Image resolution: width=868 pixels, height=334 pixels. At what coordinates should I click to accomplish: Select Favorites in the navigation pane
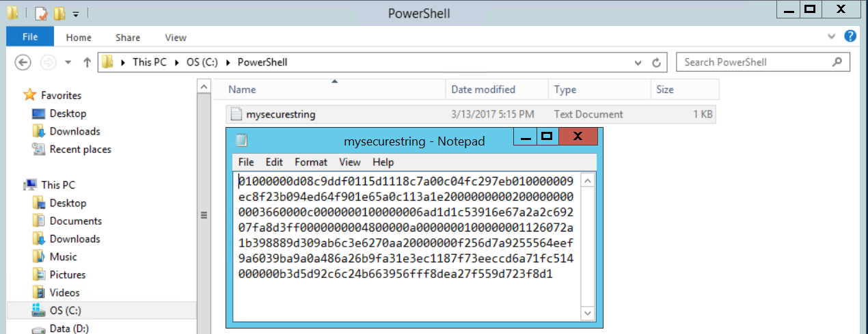61,96
